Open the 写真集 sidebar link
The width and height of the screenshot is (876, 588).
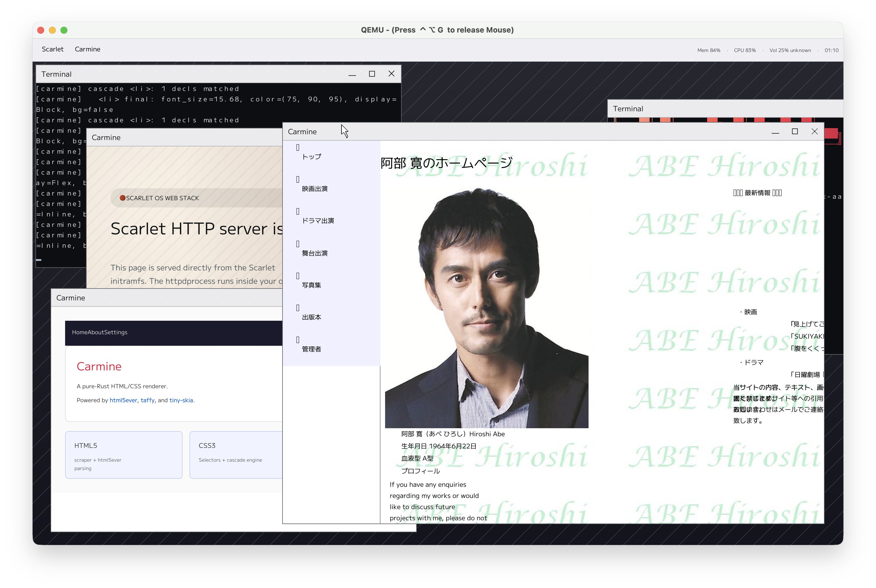coord(312,285)
